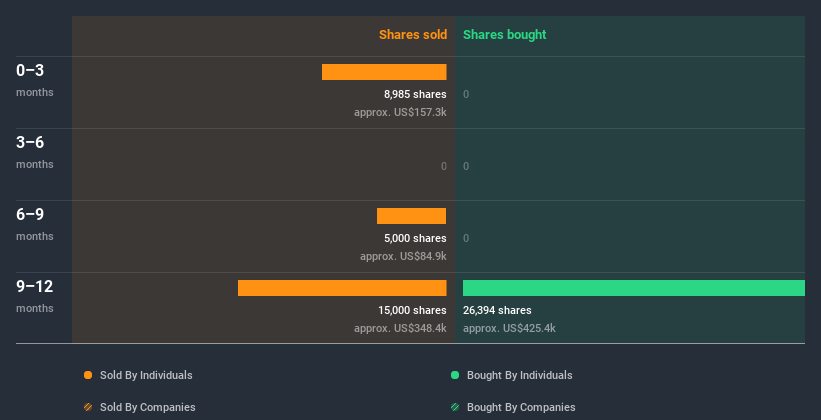Click the shares sold 0 in 3–6 months row
This screenshot has height=420, width=821.
pos(444,167)
